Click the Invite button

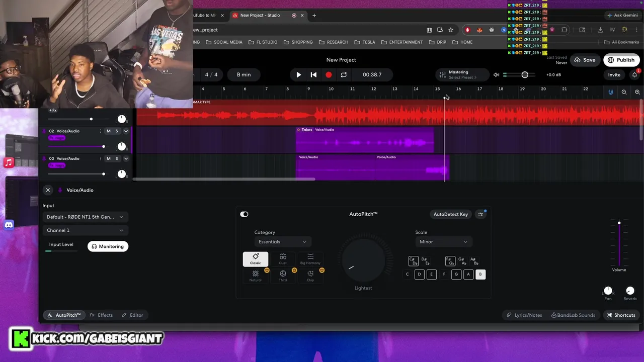[614, 75]
